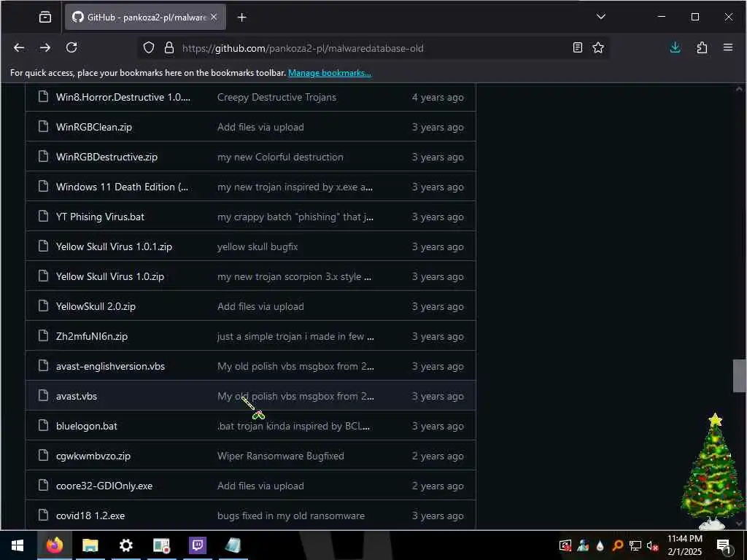Open commit '.bat trojan kinda inspired by BCL'

click(x=293, y=426)
